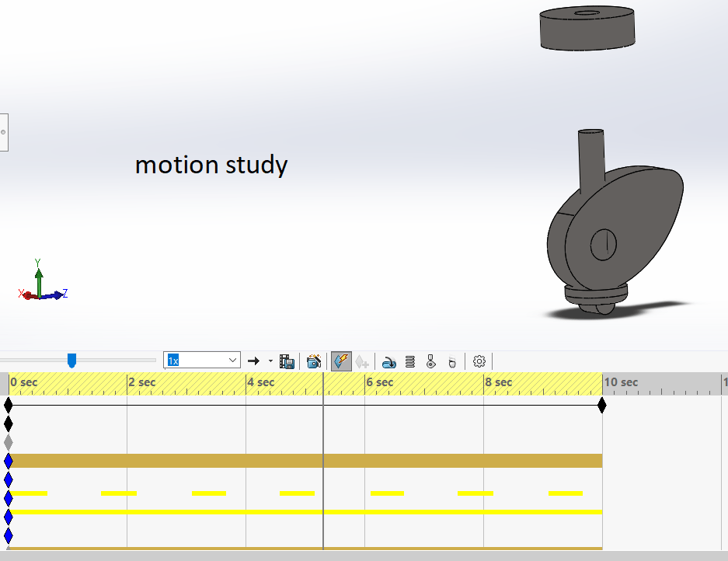Image resolution: width=728 pixels, height=561 pixels.
Task: Run the Calculate motion tool
Action: [341, 361]
